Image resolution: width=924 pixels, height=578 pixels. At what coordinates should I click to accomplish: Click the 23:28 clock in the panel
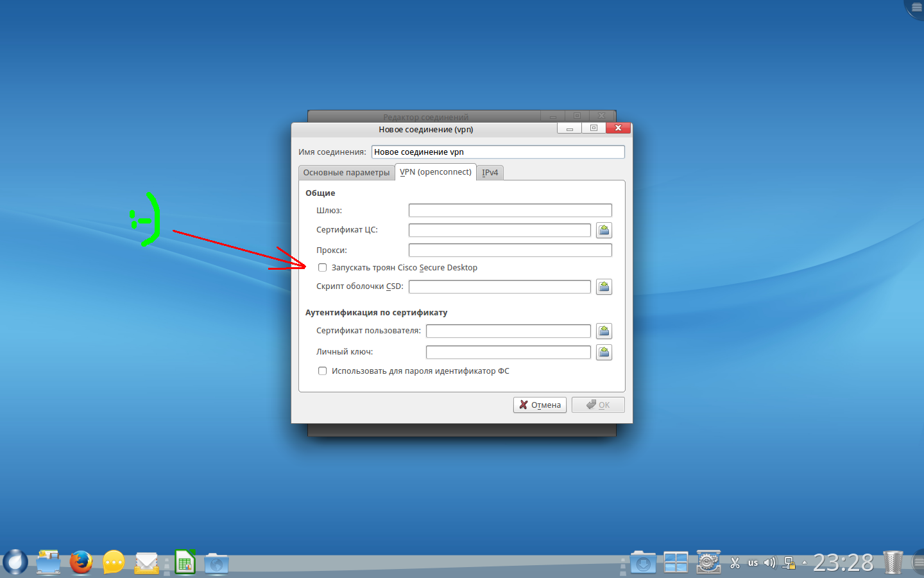(x=843, y=563)
